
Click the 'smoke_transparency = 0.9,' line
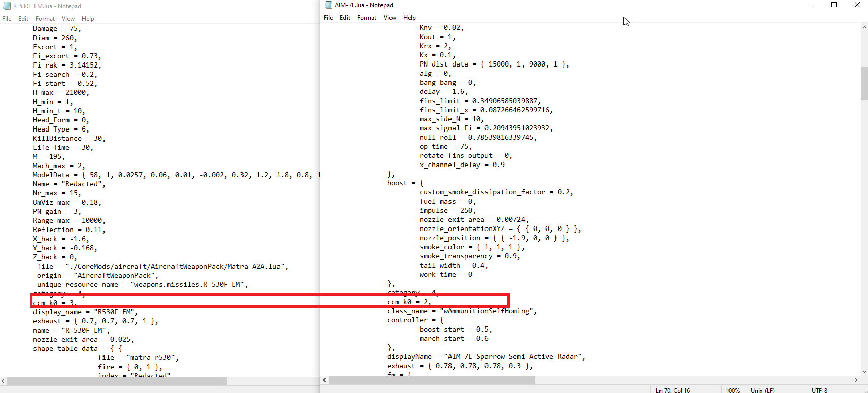pos(470,256)
